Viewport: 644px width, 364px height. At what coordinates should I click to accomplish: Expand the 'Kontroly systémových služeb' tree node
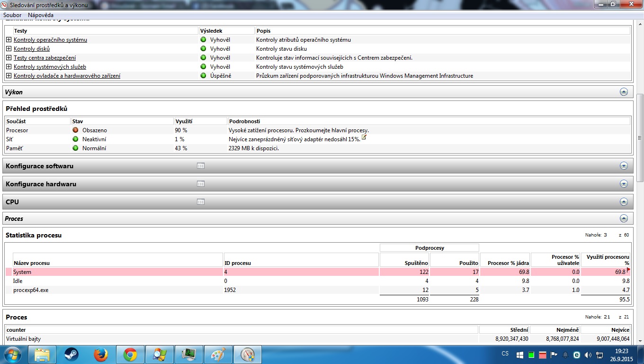coord(9,67)
